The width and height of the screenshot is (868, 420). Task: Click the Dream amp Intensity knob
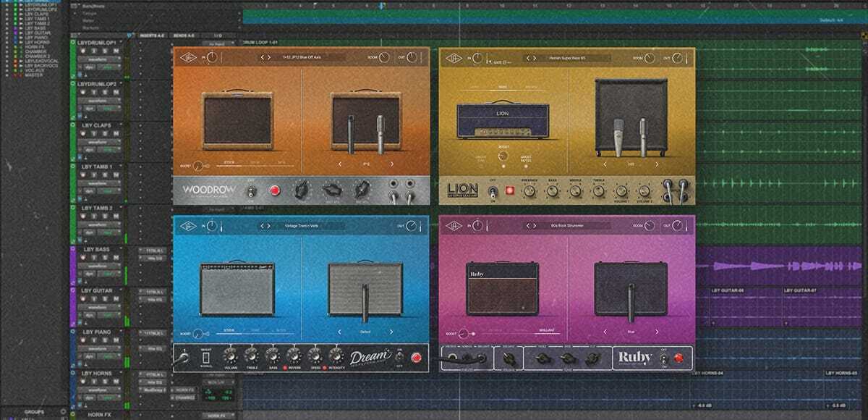click(x=336, y=355)
